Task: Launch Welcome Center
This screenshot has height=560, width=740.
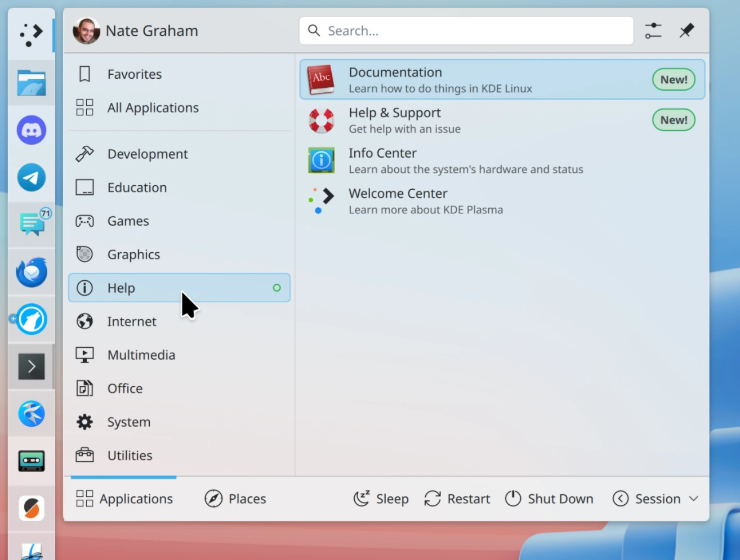Action: [502, 201]
